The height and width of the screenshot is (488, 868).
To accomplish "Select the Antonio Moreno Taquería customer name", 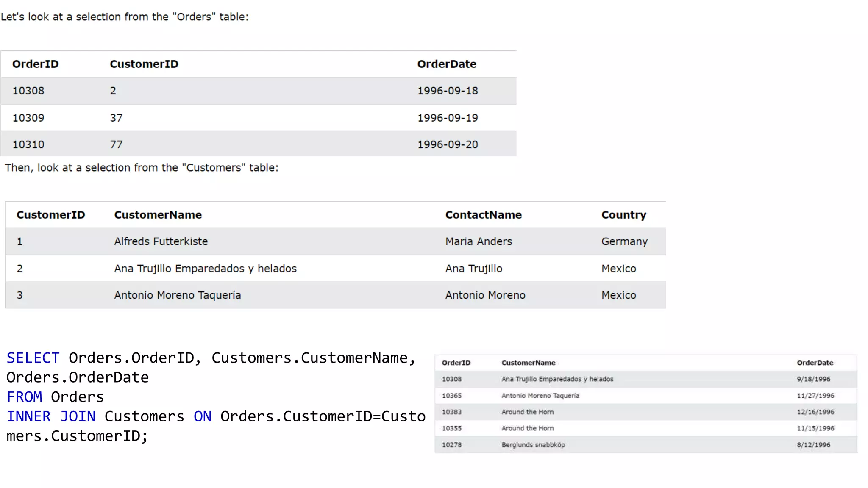I will (x=177, y=295).
